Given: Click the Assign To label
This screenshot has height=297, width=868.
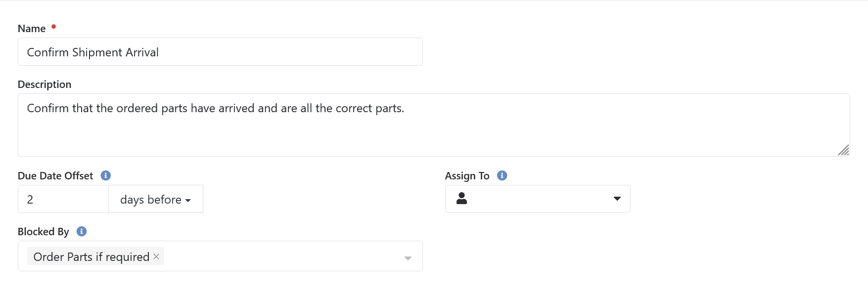Looking at the screenshot, I should 467,176.
